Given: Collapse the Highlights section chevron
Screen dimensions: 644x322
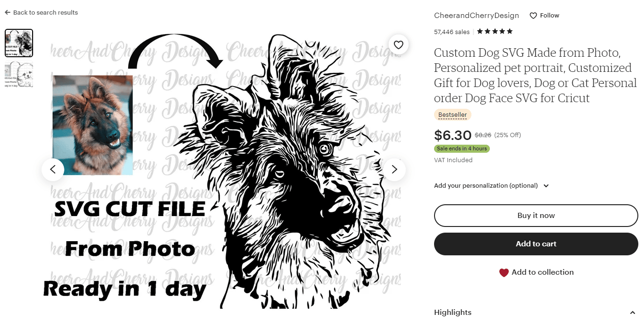Looking at the screenshot, I should [x=633, y=313].
